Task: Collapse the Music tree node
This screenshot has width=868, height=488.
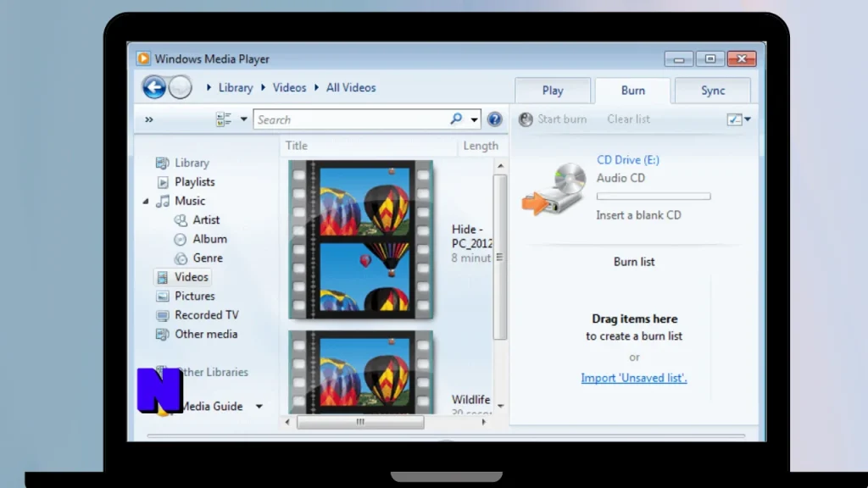Action: [x=146, y=202]
